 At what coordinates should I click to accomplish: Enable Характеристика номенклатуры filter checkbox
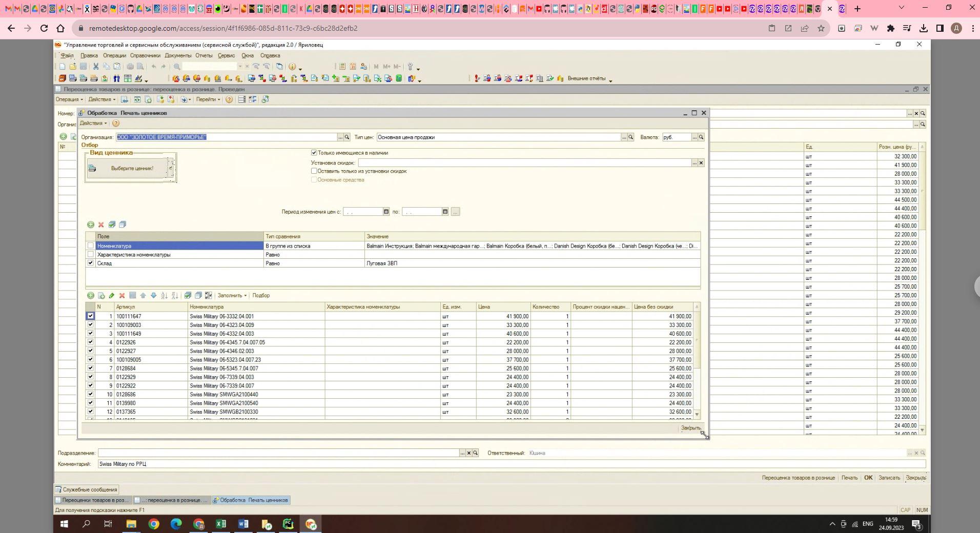91,254
